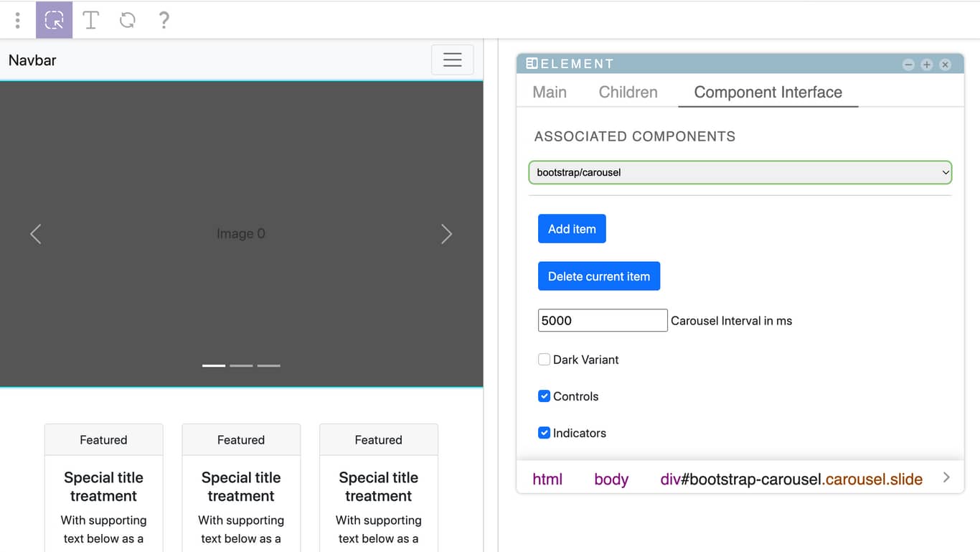Expand Element panel with plus icon
The width and height of the screenshot is (980, 552).
click(927, 65)
